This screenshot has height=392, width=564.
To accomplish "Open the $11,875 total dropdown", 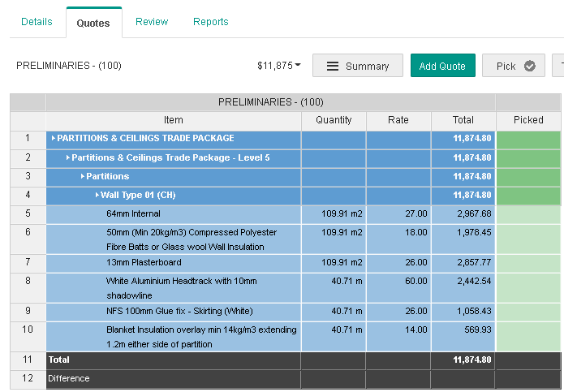I will (x=279, y=65).
